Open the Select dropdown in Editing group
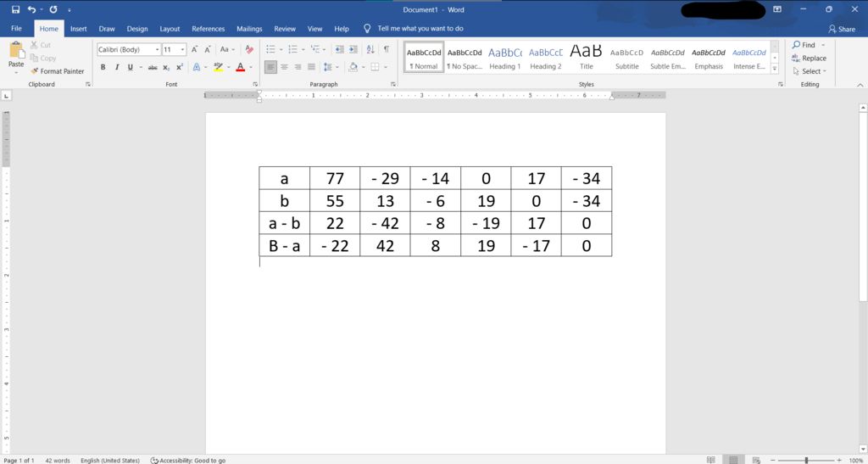The width and height of the screenshot is (868, 464). [x=810, y=71]
